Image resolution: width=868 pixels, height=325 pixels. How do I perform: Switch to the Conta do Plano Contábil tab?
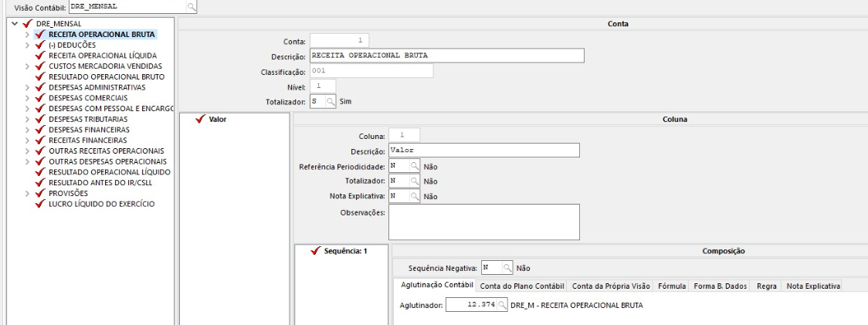522,286
